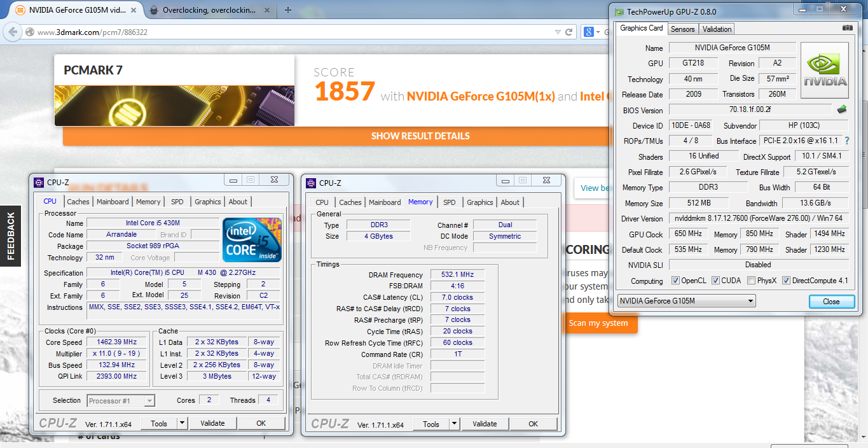Click the View be... button on the page
This screenshot has height=448, width=868.
pyautogui.click(x=595, y=188)
